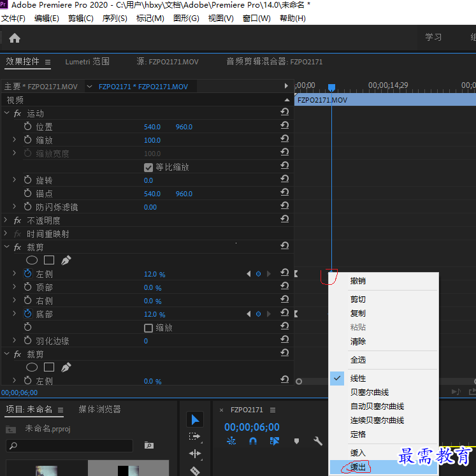Reset the 旋转 parameter
Image resolution: width=476 pixels, height=476 pixels.
[x=284, y=179]
